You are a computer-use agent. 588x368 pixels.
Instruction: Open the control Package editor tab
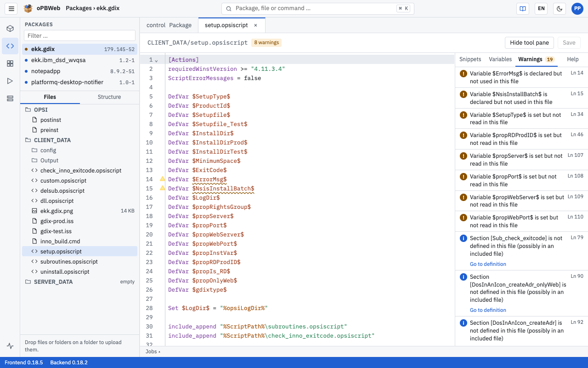point(169,25)
